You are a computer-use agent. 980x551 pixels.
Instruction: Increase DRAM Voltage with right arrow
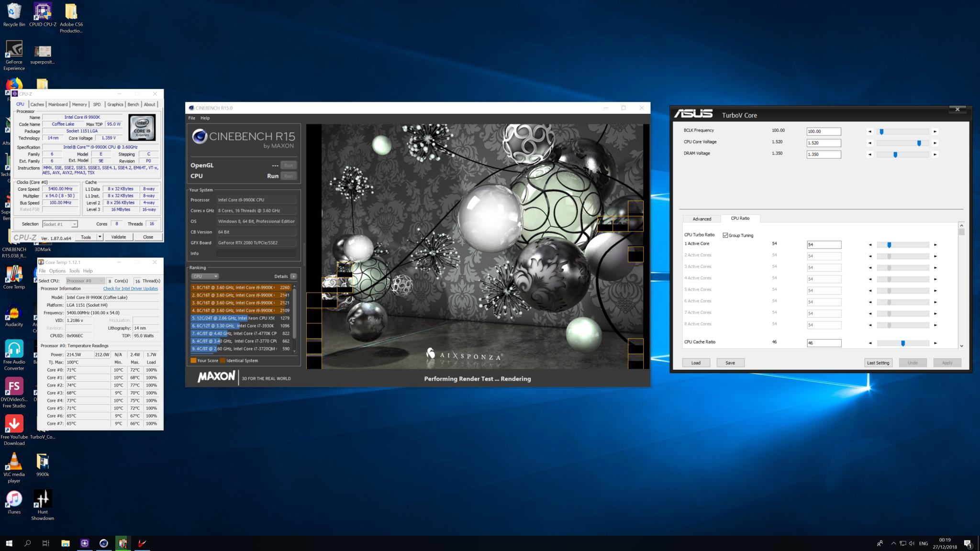[x=935, y=154]
